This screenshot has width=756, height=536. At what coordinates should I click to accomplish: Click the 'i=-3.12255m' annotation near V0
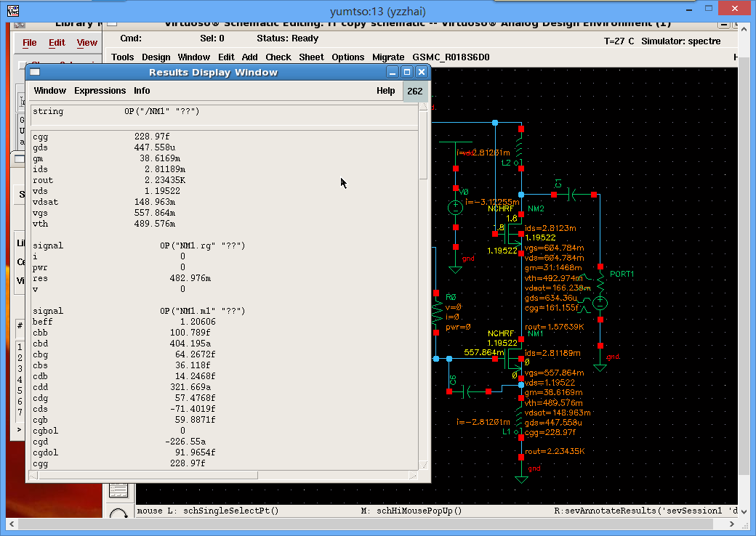point(492,202)
